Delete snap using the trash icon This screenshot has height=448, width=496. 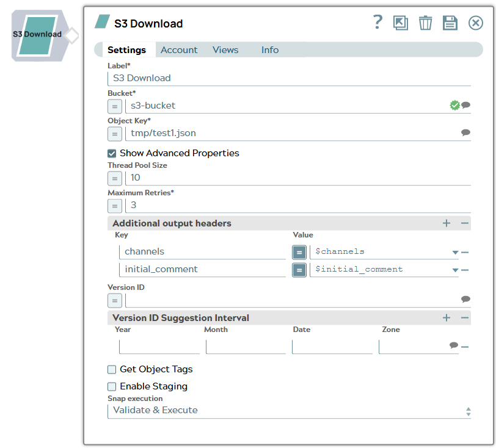pyautogui.click(x=425, y=23)
